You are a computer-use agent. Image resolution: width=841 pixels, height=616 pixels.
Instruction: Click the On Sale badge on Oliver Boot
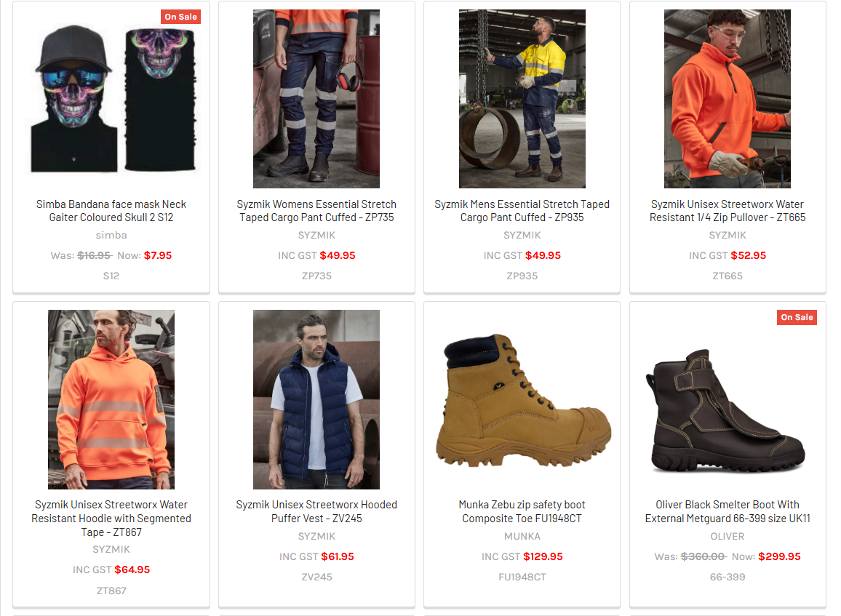[797, 317]
